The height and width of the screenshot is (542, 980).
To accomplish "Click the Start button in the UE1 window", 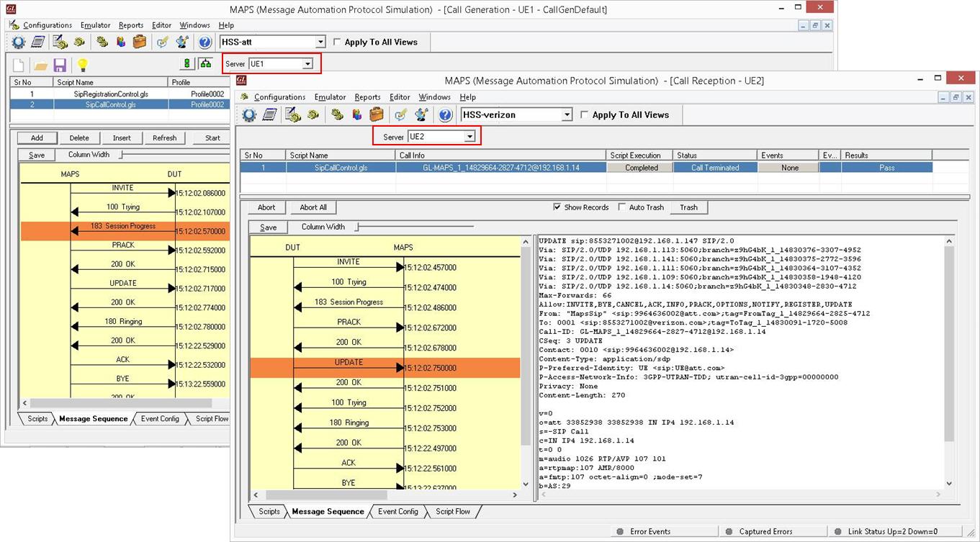I will click(x=212, y=138).
